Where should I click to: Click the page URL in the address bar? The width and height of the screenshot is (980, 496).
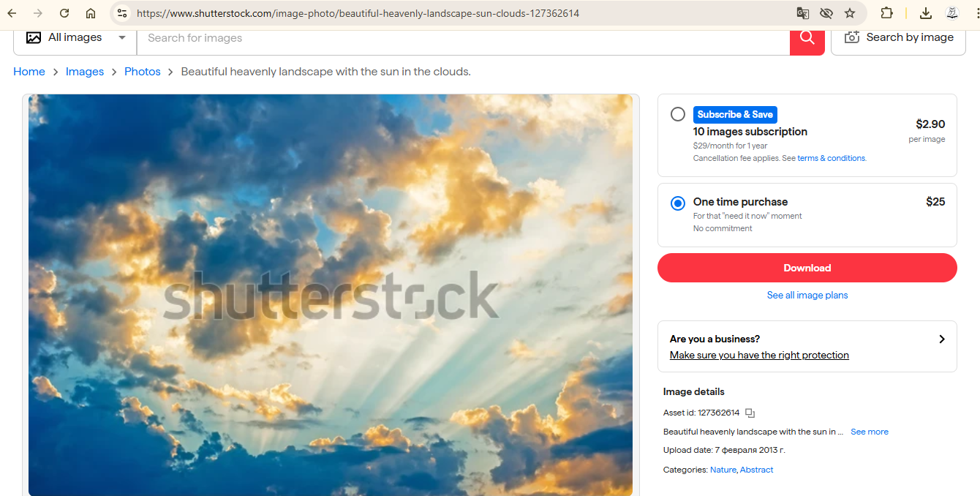tap(358, 13)
